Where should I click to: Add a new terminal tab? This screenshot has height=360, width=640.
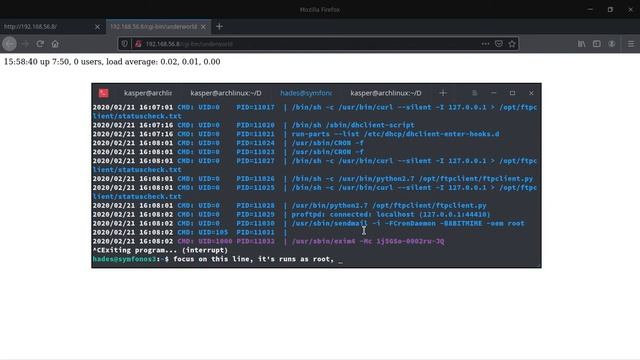pos(443,93)
